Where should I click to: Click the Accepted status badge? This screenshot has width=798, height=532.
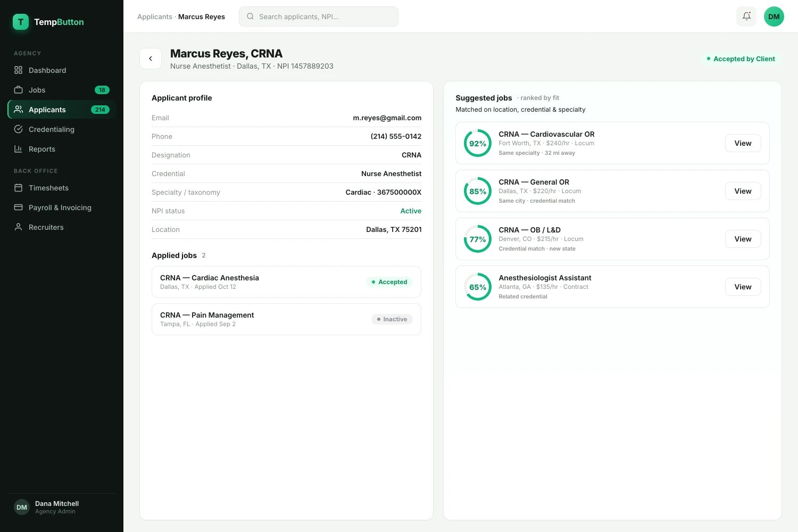click(x=389, y=282)
